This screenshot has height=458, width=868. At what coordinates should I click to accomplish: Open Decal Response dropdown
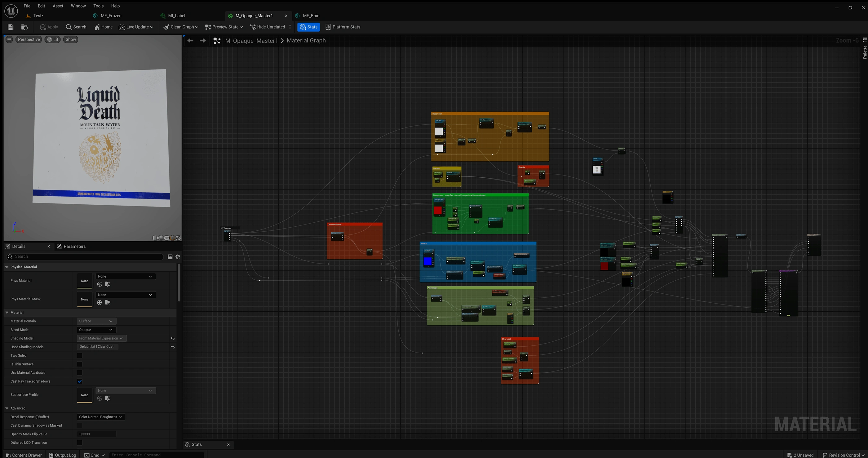100,417
